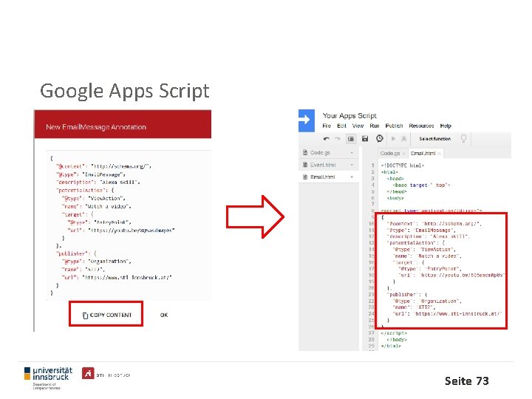Image resolution: width=532 pixels, height=399 pixels.
Task: Click the Debug bug icon
Action: (403, 138)
